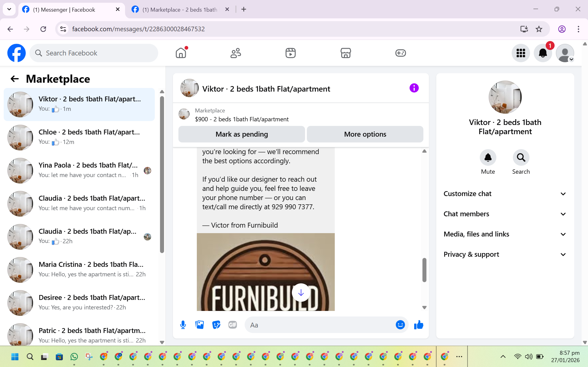Open a new browser tab
Image resolution: width=588 pixels, height=367 pixels.
244,9
